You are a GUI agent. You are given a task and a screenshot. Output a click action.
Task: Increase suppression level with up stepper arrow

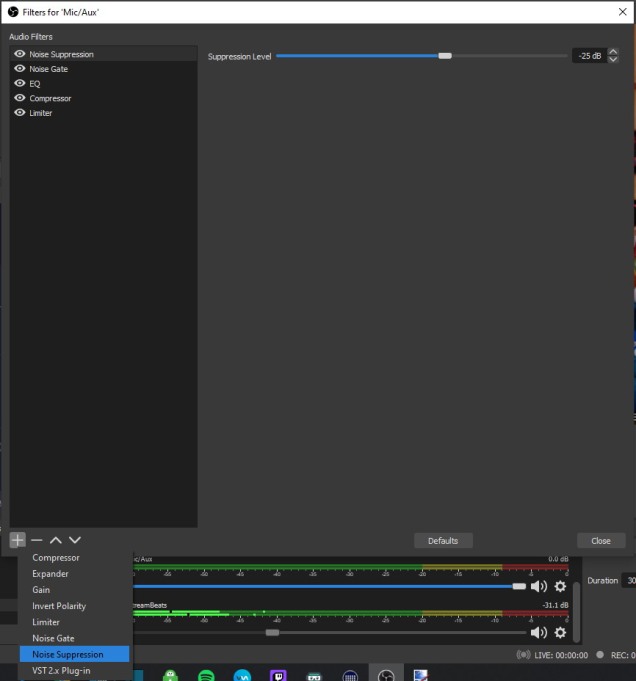coord(613,52)
